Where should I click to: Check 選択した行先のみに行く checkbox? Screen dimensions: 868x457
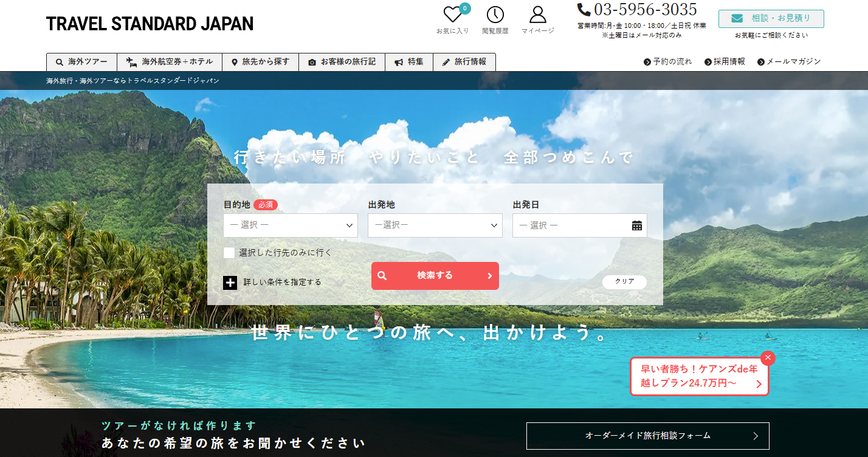pyautogui.click(x=229, y=253)
